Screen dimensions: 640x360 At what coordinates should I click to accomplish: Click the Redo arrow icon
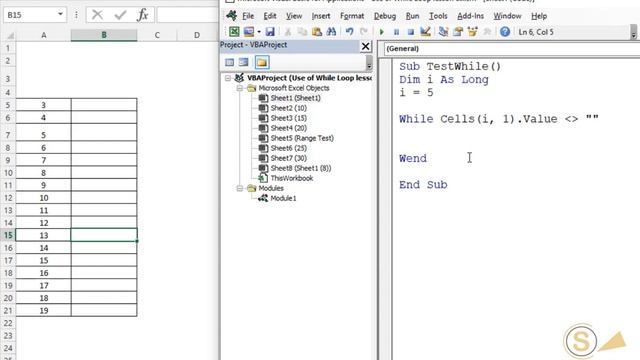pos(364,31)
